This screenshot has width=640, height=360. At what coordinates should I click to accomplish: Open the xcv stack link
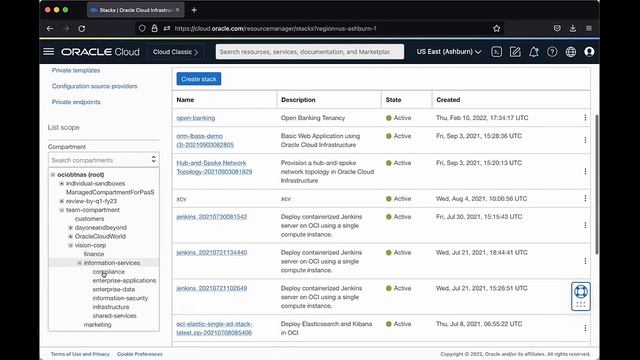pyautogui.click(x=181, y=198)
